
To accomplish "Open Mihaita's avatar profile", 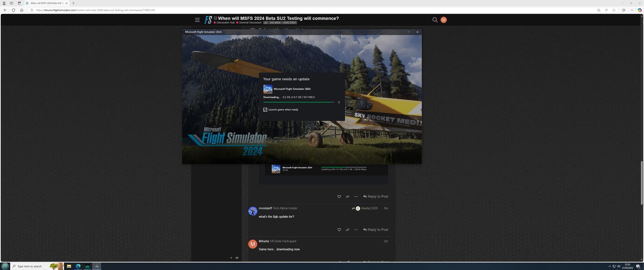I will (253, 244).
